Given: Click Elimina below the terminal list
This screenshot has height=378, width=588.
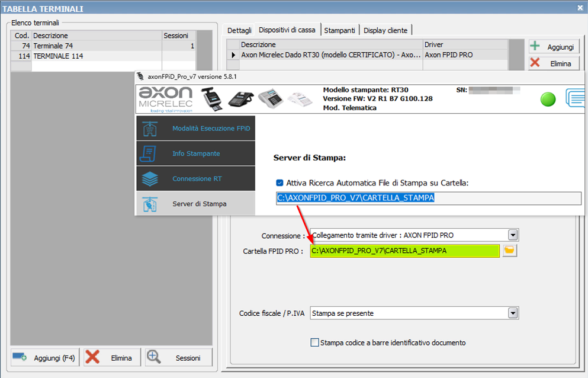Looking at the screenshot, I should click(112, 358).
